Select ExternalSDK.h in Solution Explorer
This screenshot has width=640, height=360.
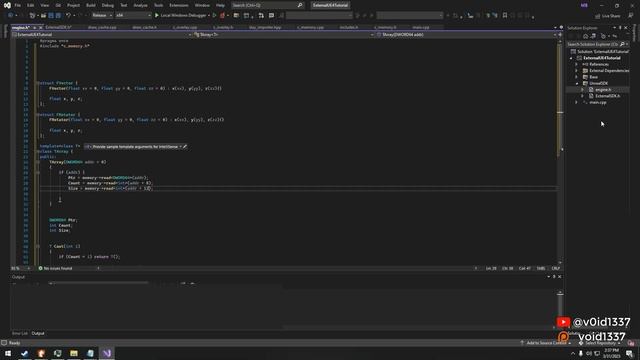(607, 96)
